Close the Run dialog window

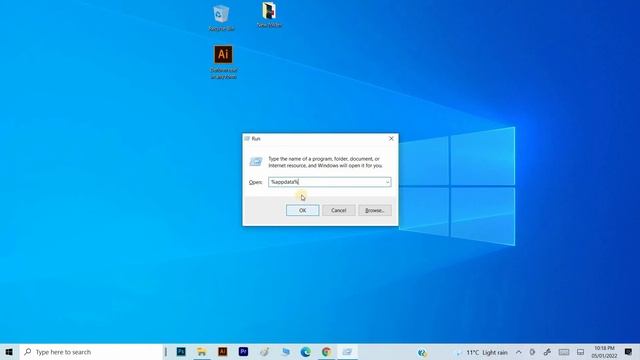coord(391,139)
